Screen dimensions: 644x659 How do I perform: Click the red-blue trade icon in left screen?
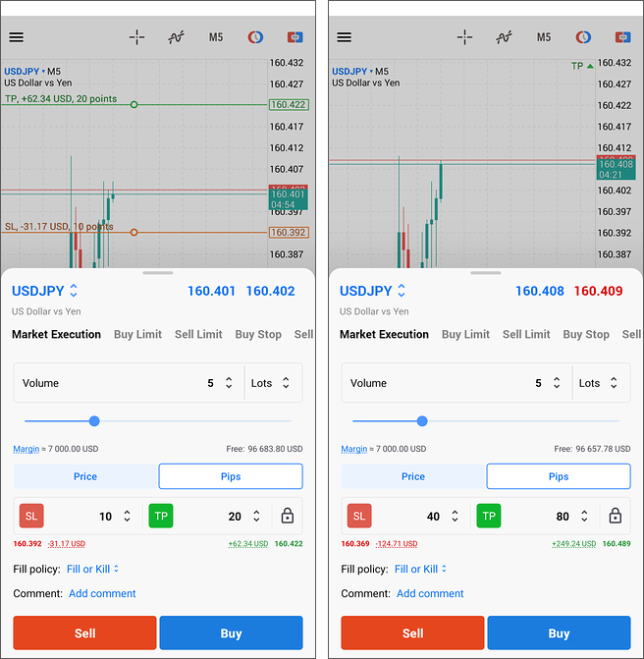click(x=295, y=37)
